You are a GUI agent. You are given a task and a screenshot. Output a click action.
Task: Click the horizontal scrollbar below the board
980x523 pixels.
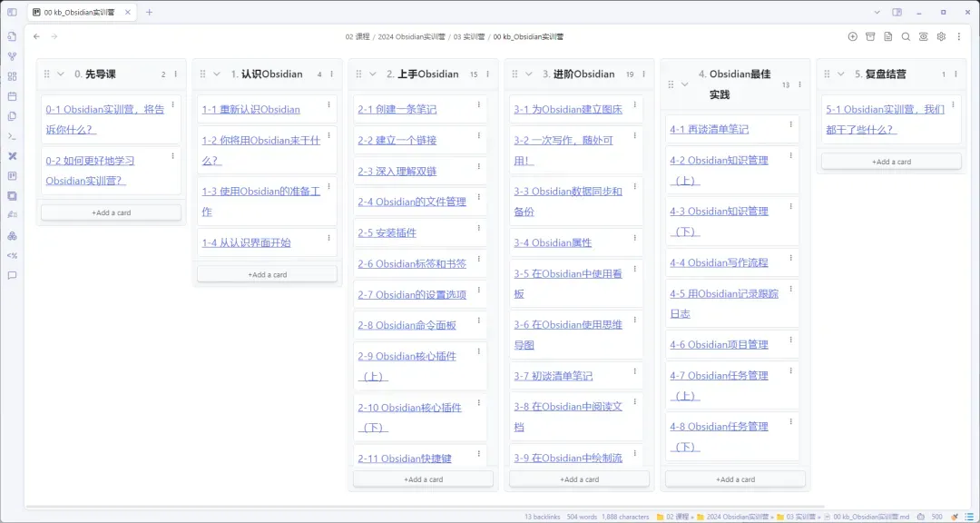click(425, 506)
